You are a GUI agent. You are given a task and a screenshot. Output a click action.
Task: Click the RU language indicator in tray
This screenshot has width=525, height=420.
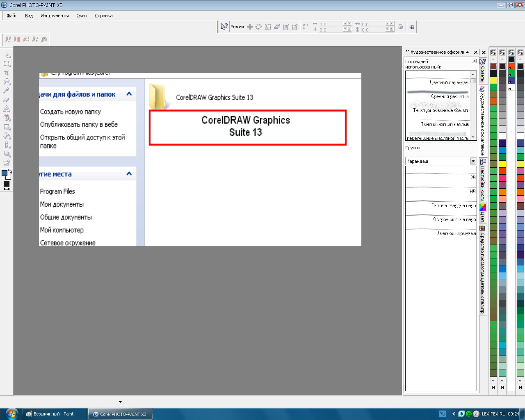442,414
